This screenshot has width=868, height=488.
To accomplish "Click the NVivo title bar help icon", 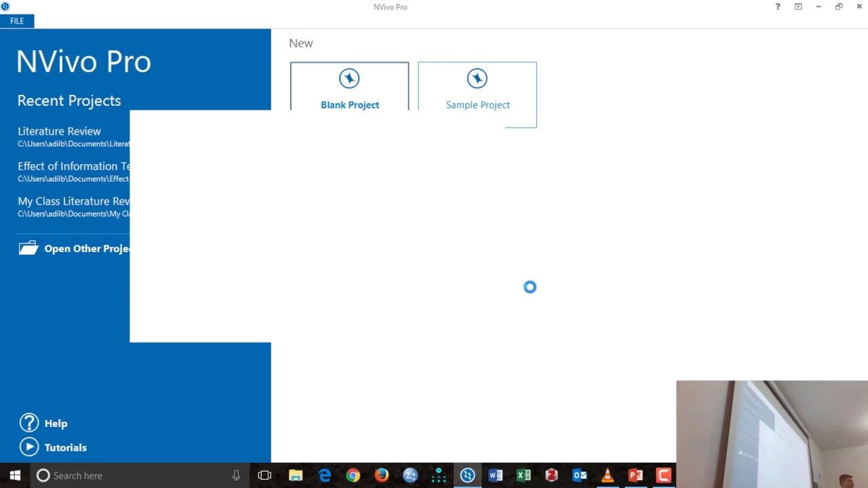I will (x=778, y=7).
